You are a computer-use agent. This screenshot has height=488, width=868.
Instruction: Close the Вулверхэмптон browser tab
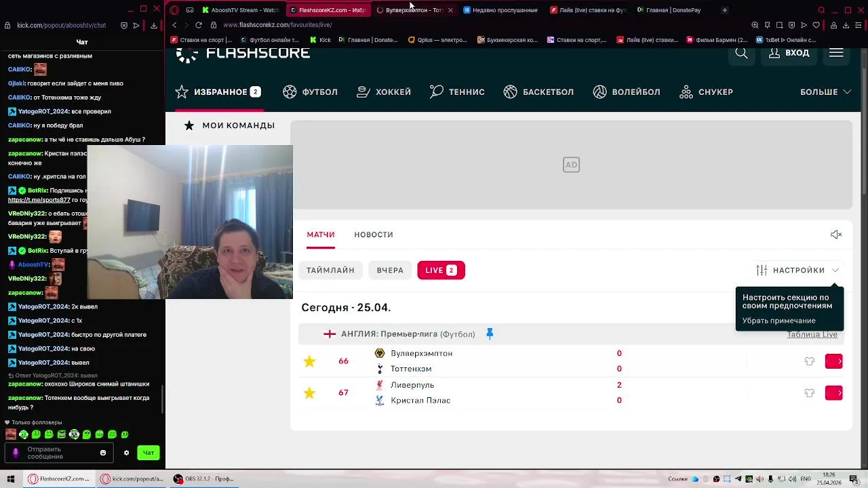pyautogui.click(x=450, y=10)
